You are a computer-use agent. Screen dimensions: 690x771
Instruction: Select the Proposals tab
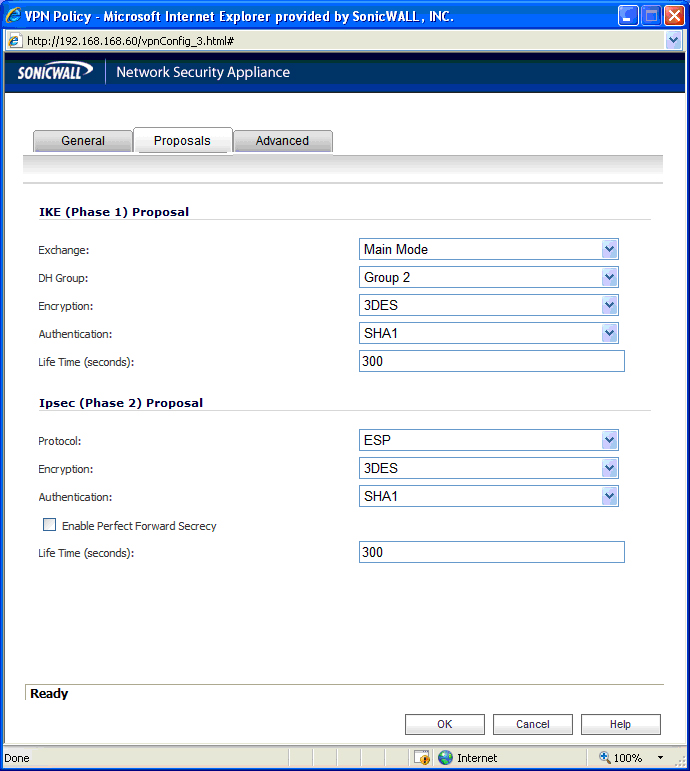click(x=182, y=141)
